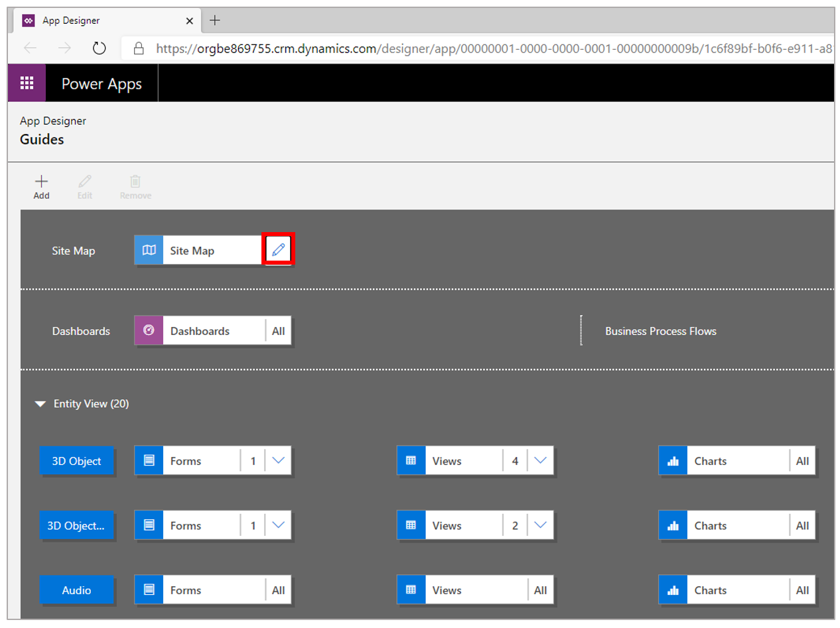Screen dimensions: 840x628
Task: Click the Forms count 1 in 3D Object row
Action: point(253,461)
